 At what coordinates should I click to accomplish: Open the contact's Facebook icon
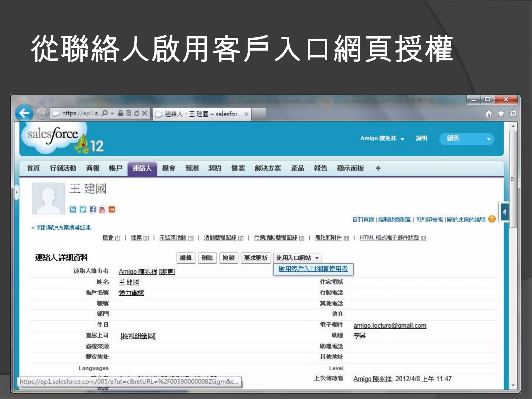92,209
